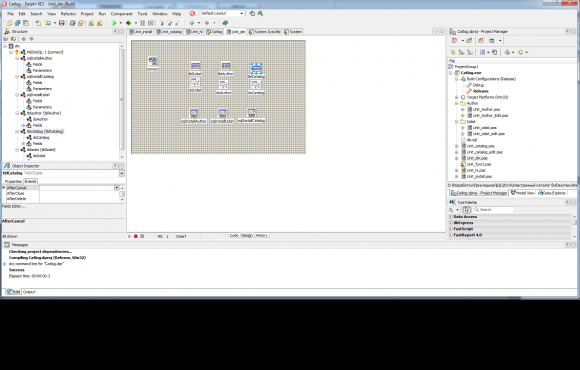The height and width of the screenshot is (370, 580).
Task: Click the Fields Editor link
Action: [x=13, y=206]
